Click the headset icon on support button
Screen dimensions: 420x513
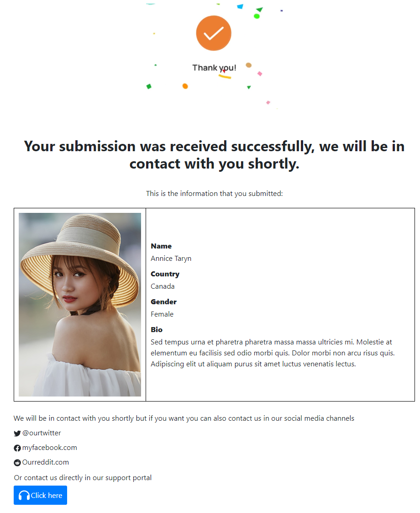24,495
